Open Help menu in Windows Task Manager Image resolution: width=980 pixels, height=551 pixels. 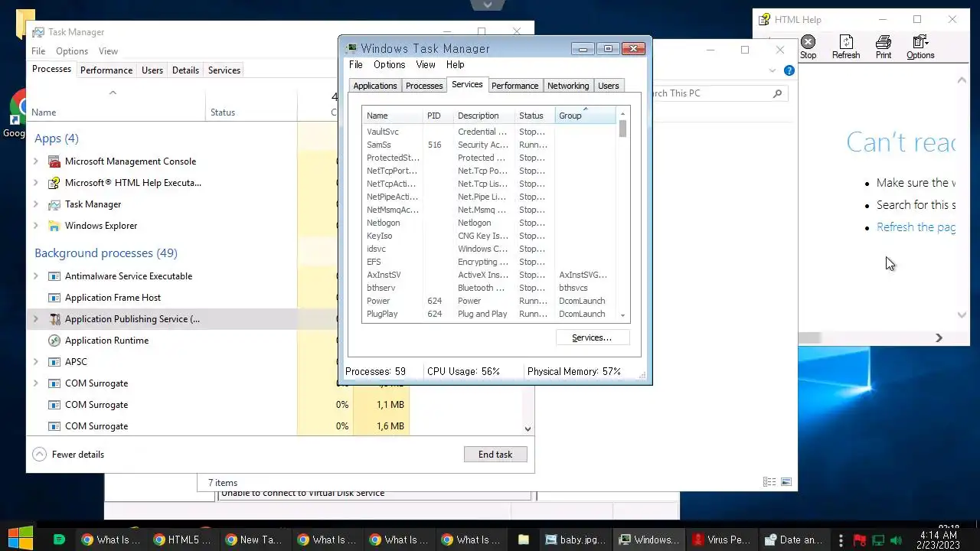456,65
